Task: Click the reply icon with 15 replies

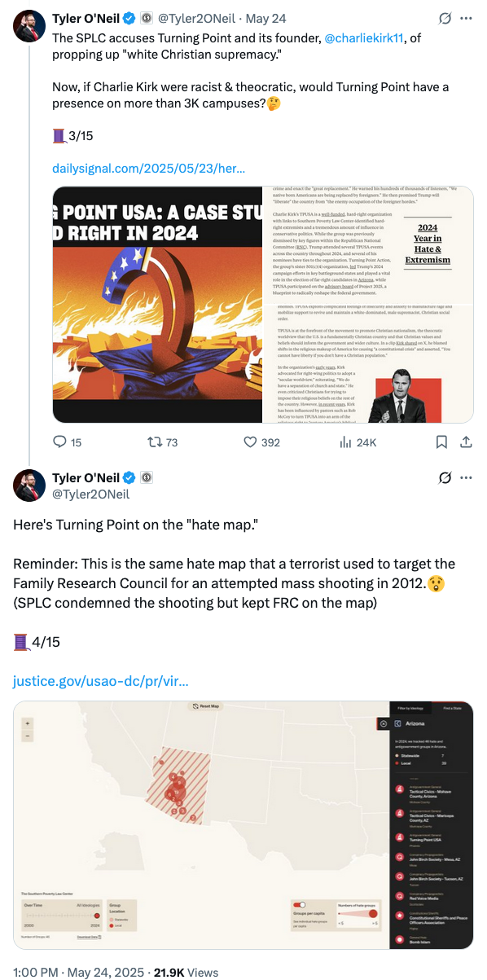Action: point(59,442)
